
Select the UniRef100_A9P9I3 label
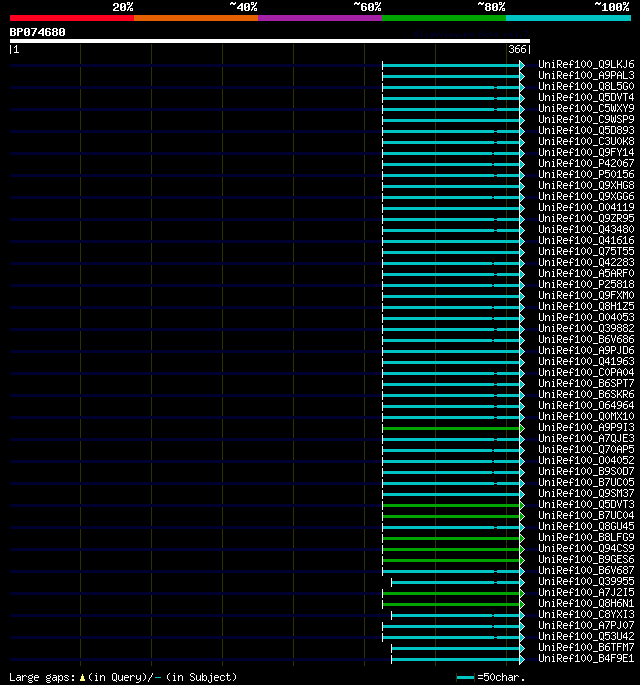point(586,427)
